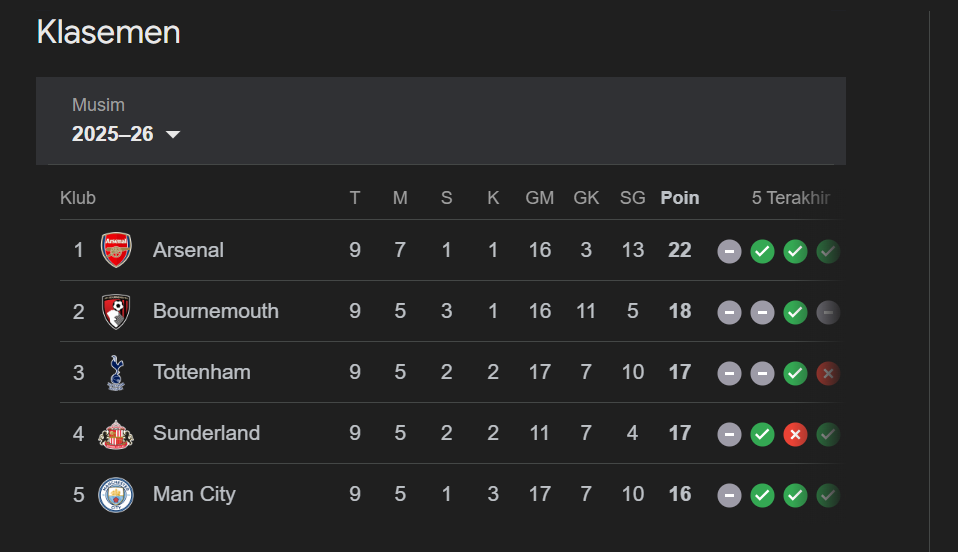This screenshot has height=552, width=958.
Task: Open the Arsenal team name link
Action: (188, 250)
